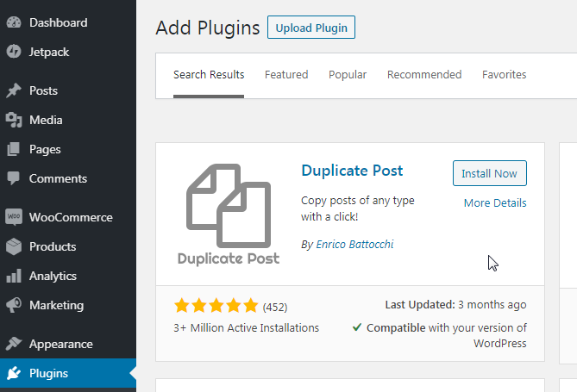This screenshot has height=392, width=577.
Task: Go to the Favorites tab
Action: (504, 75)
